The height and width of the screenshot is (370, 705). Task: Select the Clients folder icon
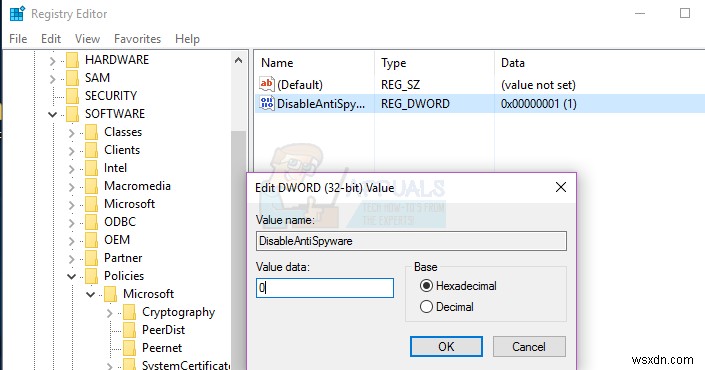pyautogui.click(x=92, y=150)
